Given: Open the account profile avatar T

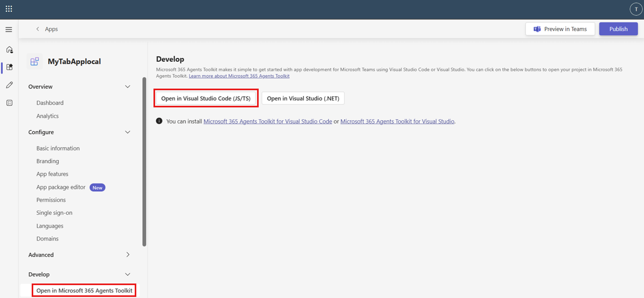Looking at the screenshot, I should [x=635, y=9].
